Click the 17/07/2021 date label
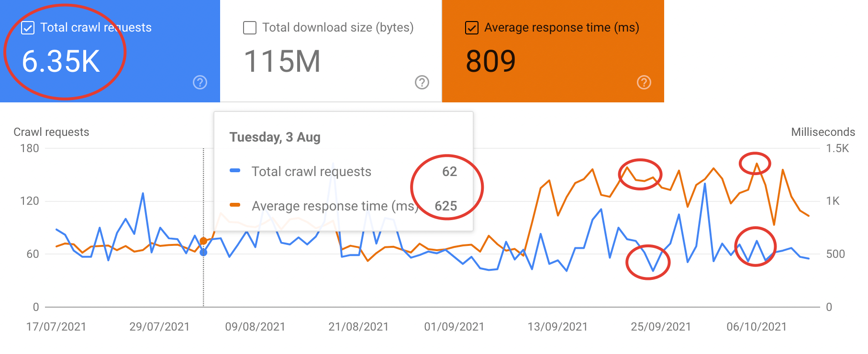The height and width of the screenshot is (354, 868). [x=56, y=327]
